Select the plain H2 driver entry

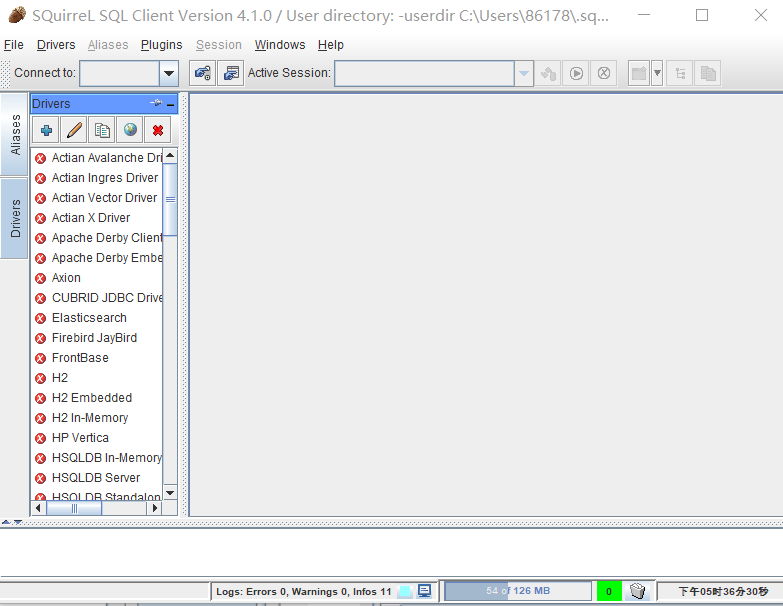point(98,377)
